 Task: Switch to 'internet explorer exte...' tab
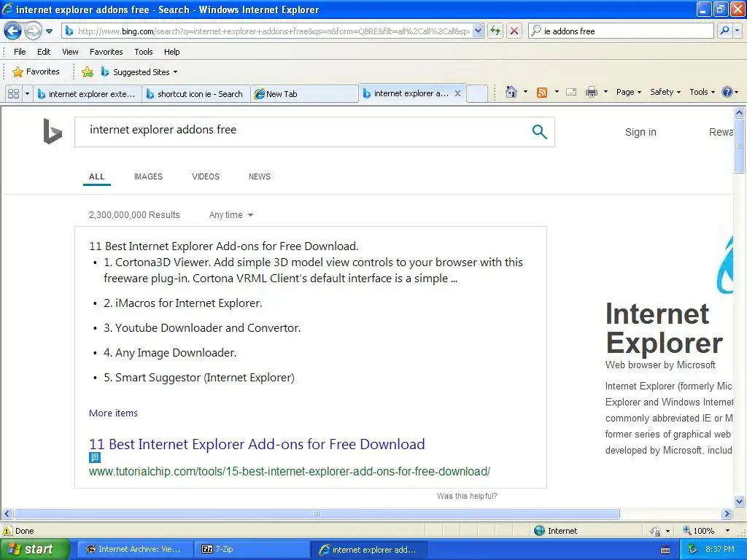click(88, 94)
